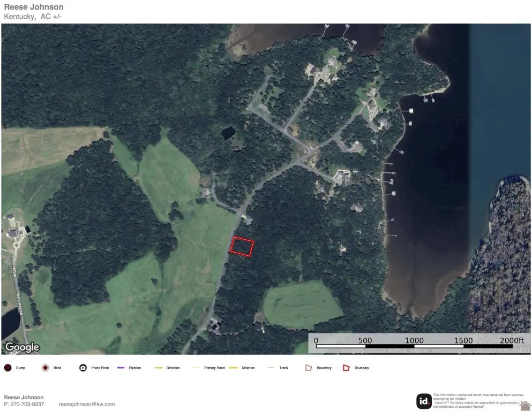Viewport: 532px width, 411px height.
Task: Click the purple Pipeline line symbol
Action: point(121,368)
